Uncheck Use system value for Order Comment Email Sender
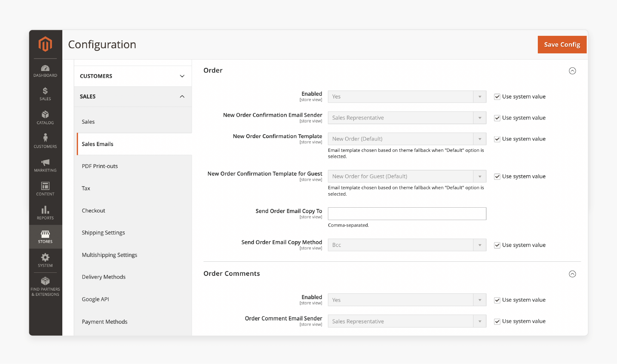The height and width of the screenshot is (364, 617). click(x=497, y=322)
